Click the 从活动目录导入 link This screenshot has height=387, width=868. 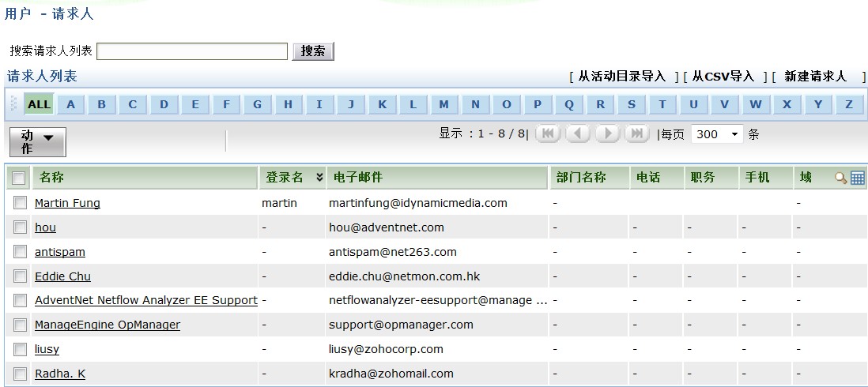pos(621,77)
